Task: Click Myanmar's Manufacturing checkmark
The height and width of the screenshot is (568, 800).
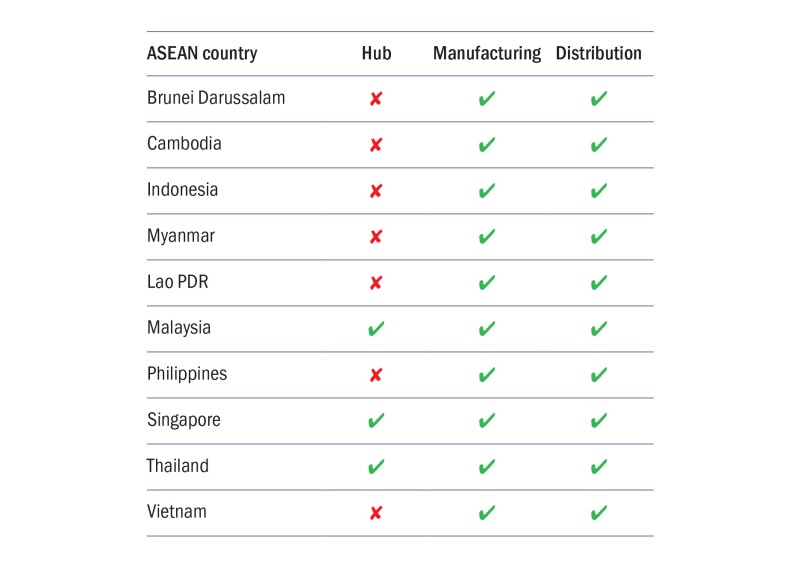Action: [x=487, y=237]
